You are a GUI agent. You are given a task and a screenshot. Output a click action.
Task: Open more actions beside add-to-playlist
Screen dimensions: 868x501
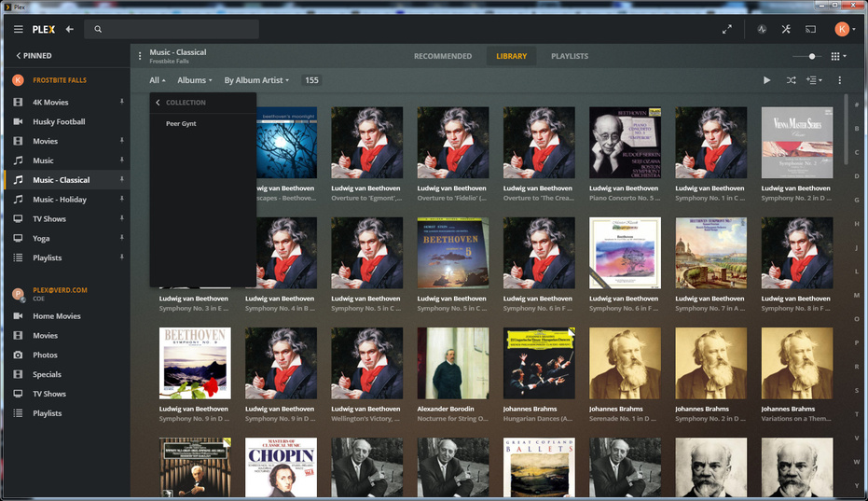tap(840, 80)
